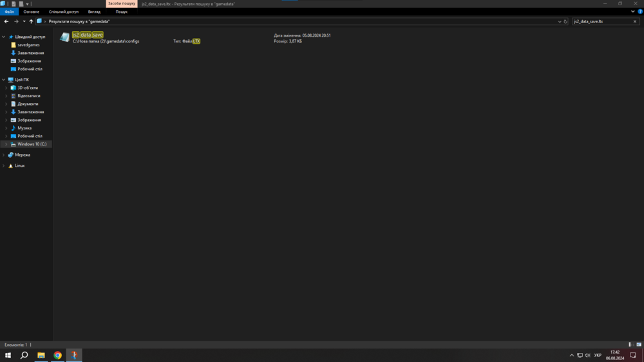Expand the Мережа node
This screenshot has height=362, width=644.
4,155
